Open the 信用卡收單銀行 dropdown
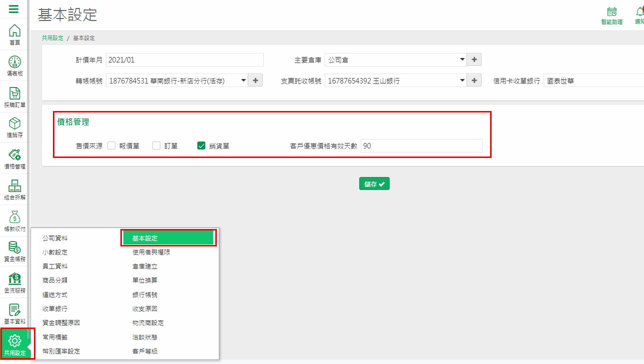644x364 pixels. (x=594, y=80)
